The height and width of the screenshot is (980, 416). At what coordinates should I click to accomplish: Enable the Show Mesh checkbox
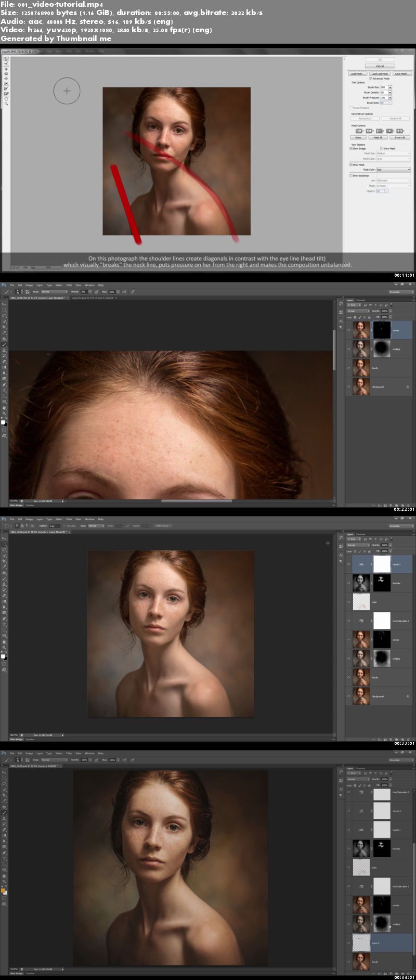(x=382, y=148)
